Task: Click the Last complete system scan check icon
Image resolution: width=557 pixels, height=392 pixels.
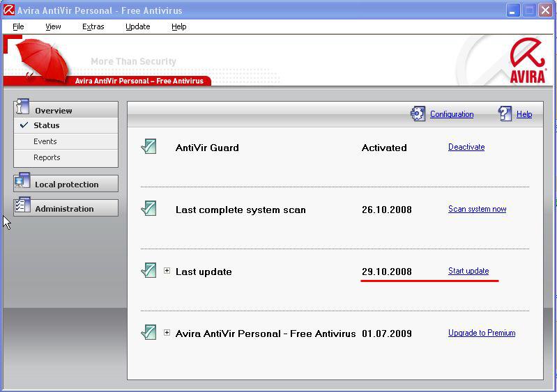Action: pyautogui.click(x=149, y=209)
